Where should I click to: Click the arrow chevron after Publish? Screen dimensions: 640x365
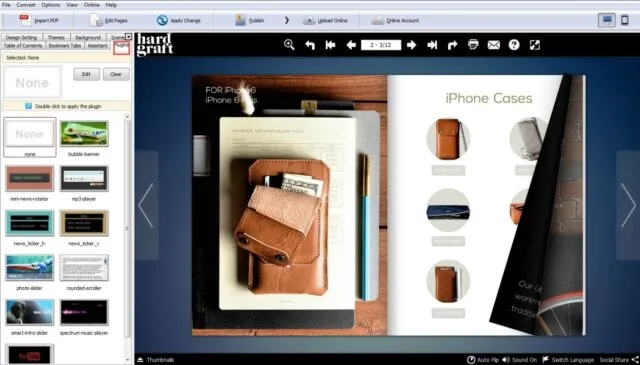287,20
